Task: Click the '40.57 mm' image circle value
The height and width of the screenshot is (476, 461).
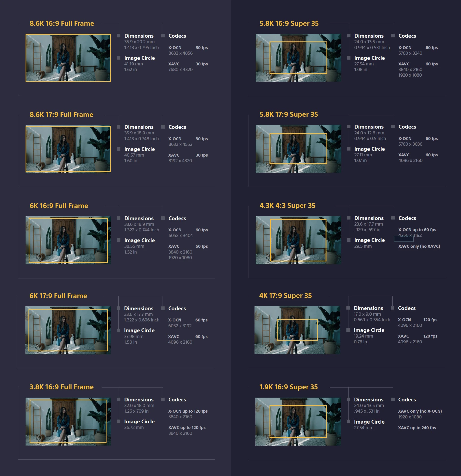Action: 134,155
